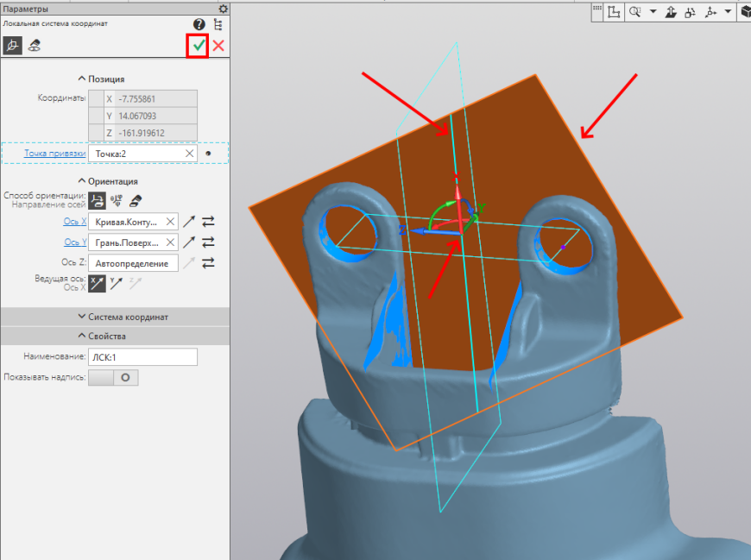
Task: Set leading axis to Y
Action: click(x=116, y=283)
